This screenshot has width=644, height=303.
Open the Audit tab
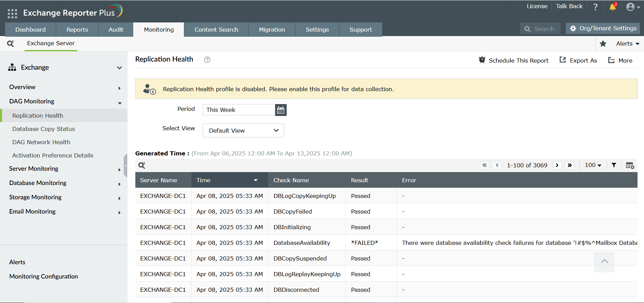116,30
